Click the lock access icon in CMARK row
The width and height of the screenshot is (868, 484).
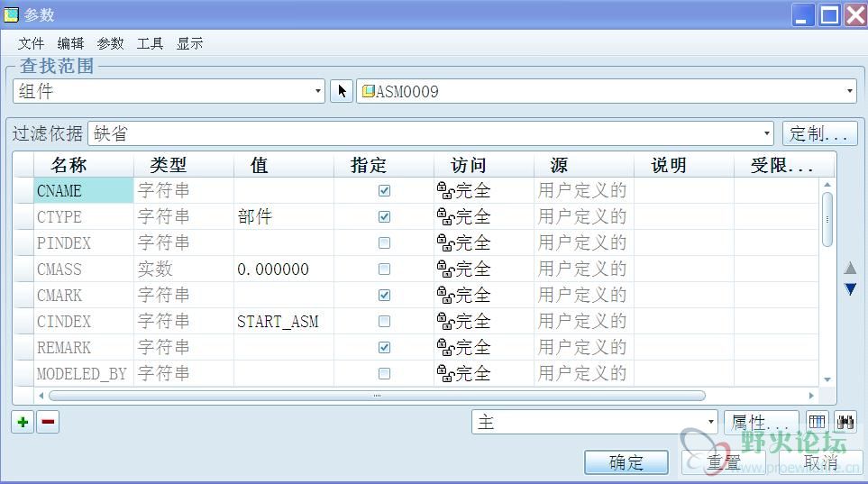[x=445, y=295]
